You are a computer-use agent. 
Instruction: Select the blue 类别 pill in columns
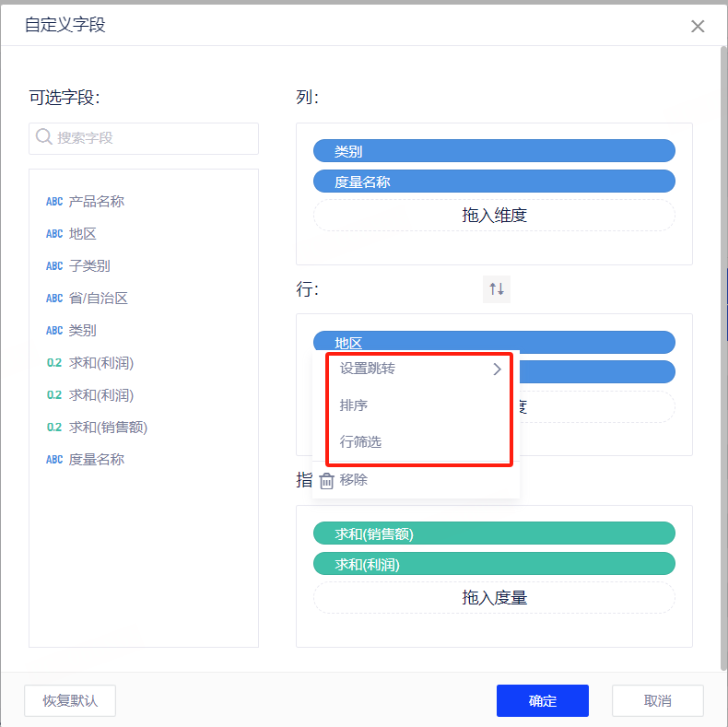(x=494, y=151)
